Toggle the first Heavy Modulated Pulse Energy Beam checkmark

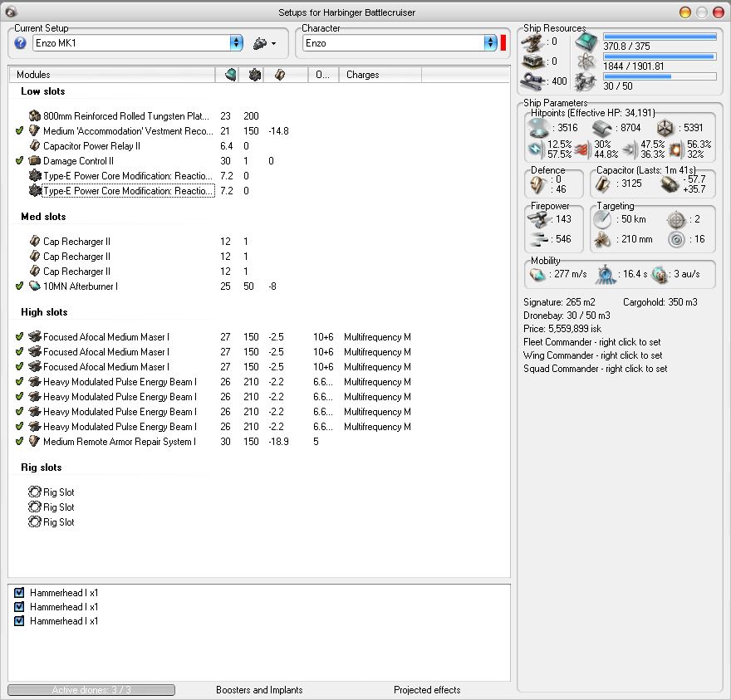(x=19, y=381)
